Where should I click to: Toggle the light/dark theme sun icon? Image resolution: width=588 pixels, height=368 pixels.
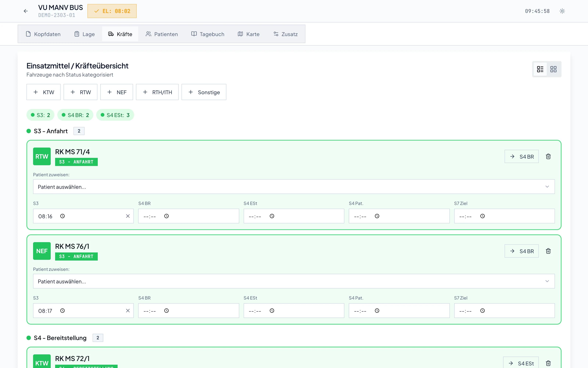[562, 11]
